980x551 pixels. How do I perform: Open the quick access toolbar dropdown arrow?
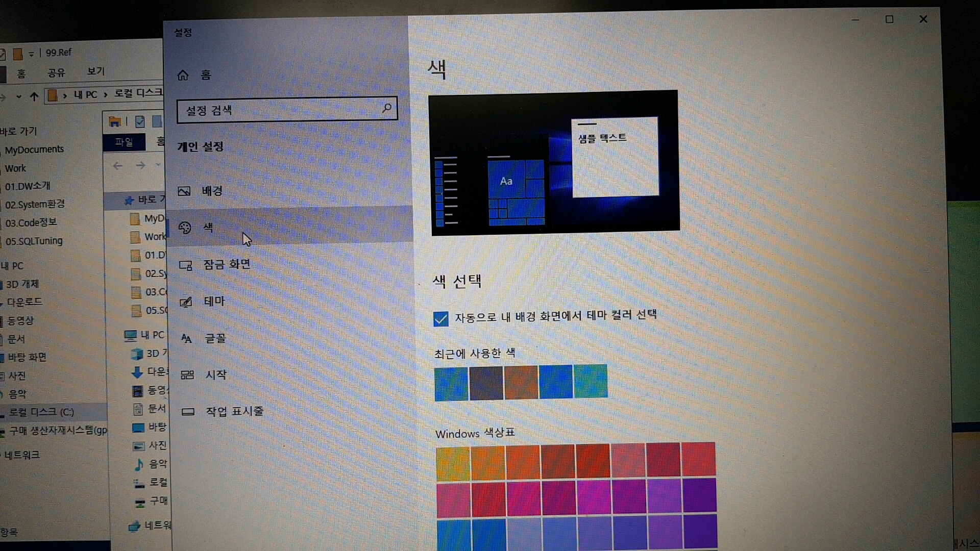pyautogui.click(x=31, y=54)
